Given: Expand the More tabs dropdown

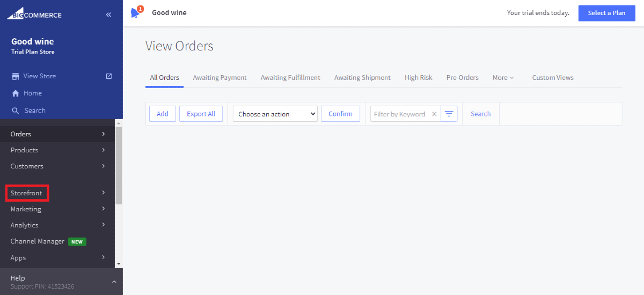Looking at the screenshot, I should tap(503, 78).
